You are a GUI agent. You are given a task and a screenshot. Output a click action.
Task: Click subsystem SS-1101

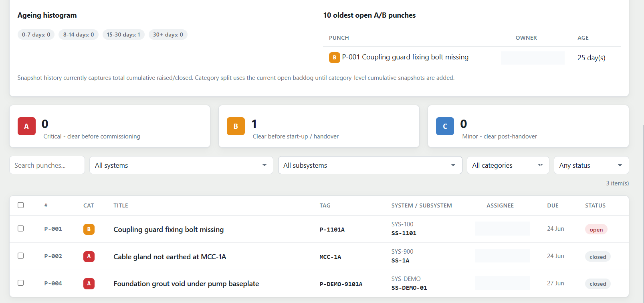[404, 233]
